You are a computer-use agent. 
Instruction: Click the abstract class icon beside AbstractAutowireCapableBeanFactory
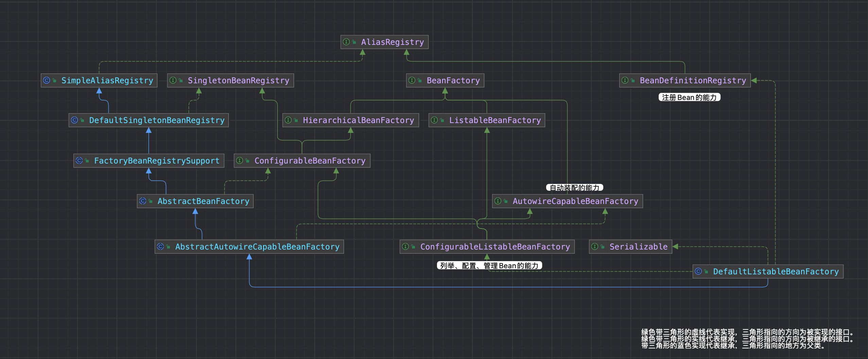160,246
